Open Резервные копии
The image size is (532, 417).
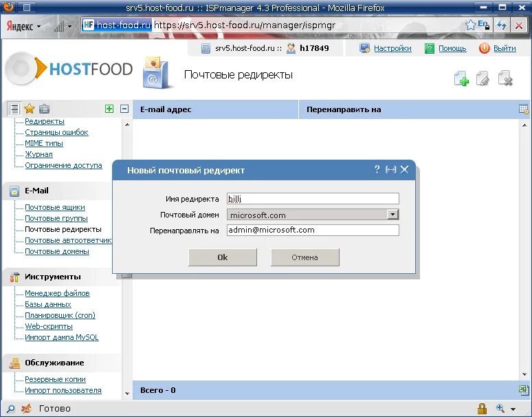(x=55, y=379)
